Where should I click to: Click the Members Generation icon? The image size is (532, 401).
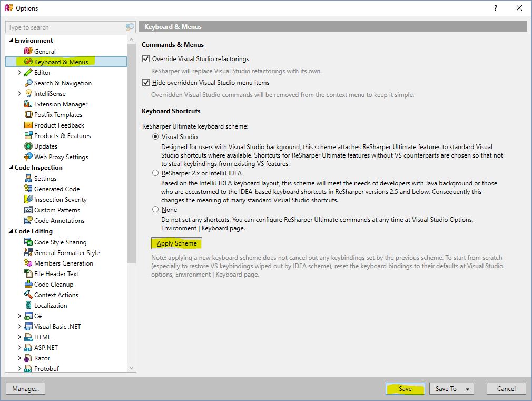coord(28,263)
